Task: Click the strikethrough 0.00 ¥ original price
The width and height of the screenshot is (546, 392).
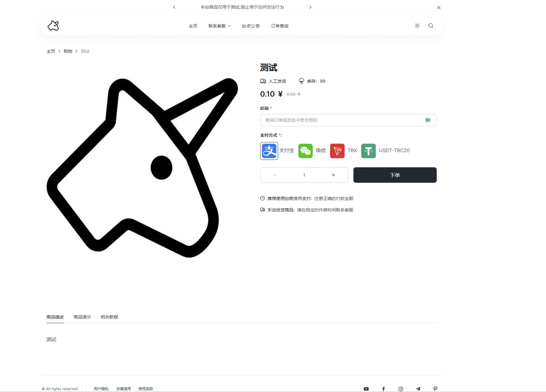Action: tap(294, 94)
